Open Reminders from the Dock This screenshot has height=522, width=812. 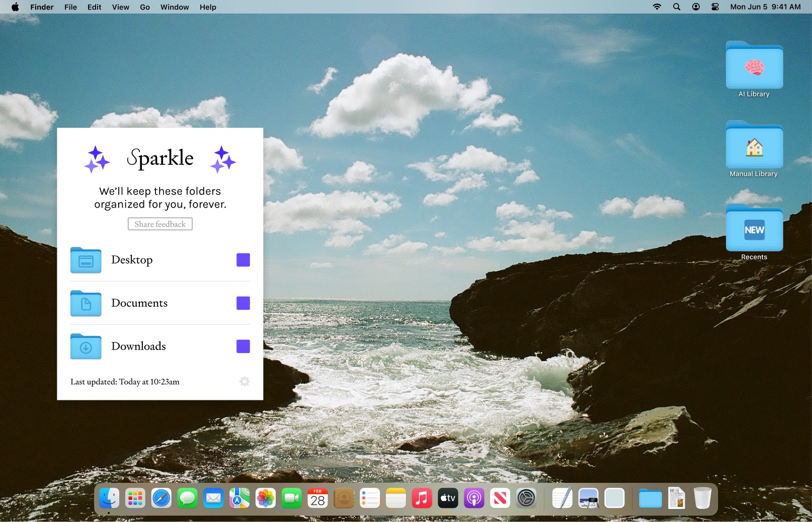[370, 498]
